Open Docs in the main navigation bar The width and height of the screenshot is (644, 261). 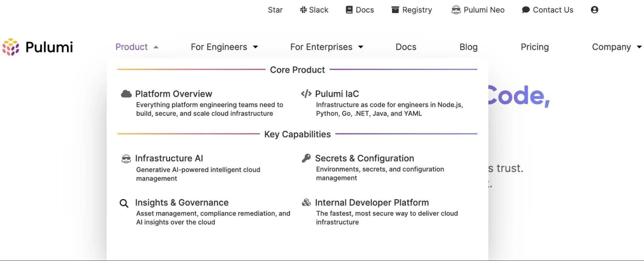point(406,47)
